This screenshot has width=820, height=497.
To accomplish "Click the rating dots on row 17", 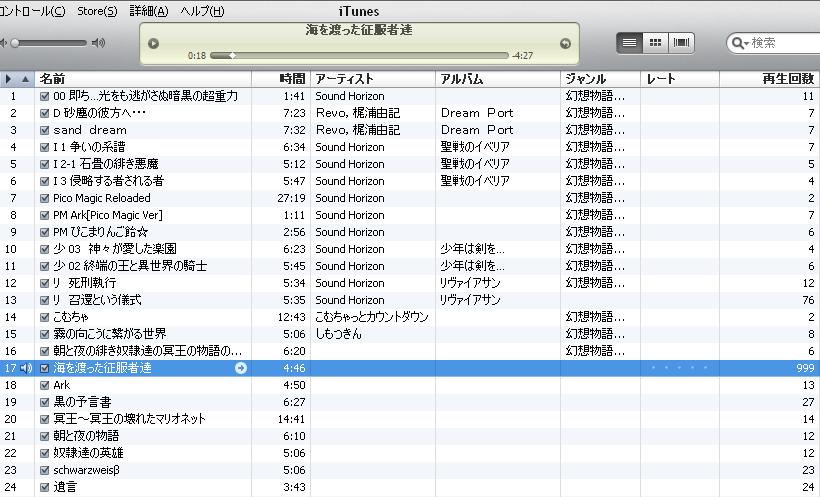I will coord(679,368).
